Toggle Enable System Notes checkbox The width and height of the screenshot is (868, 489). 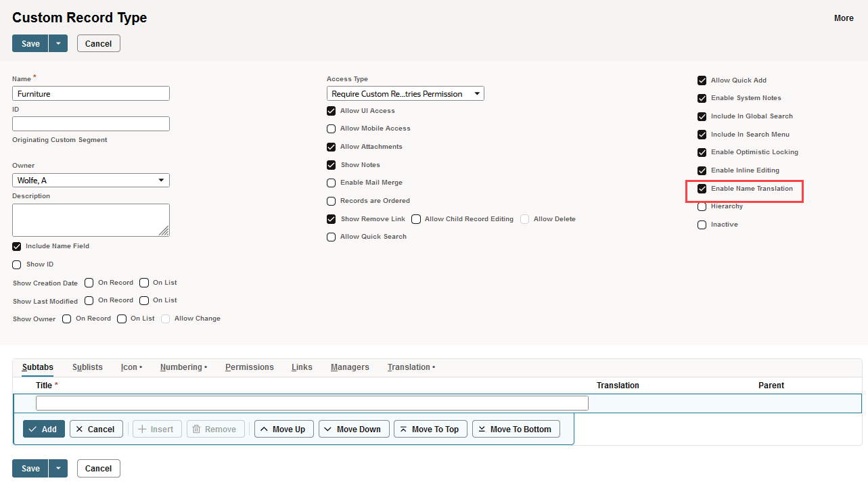coord(702,98)
